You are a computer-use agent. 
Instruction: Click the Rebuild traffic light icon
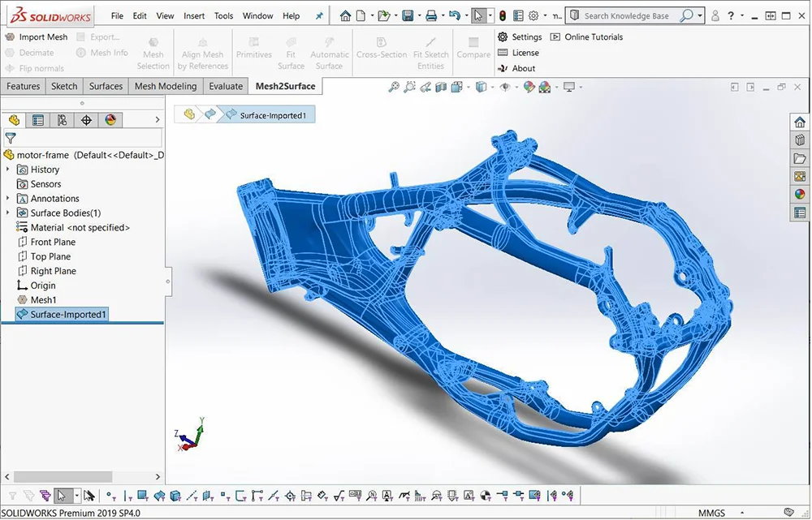click(x=502, y=15)
